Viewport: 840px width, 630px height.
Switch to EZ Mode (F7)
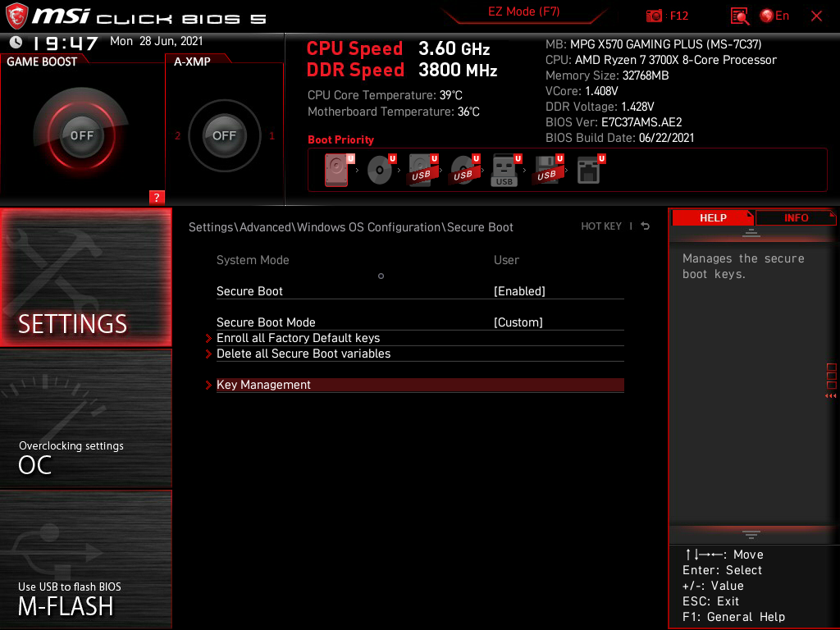click(x=524, y=11)
